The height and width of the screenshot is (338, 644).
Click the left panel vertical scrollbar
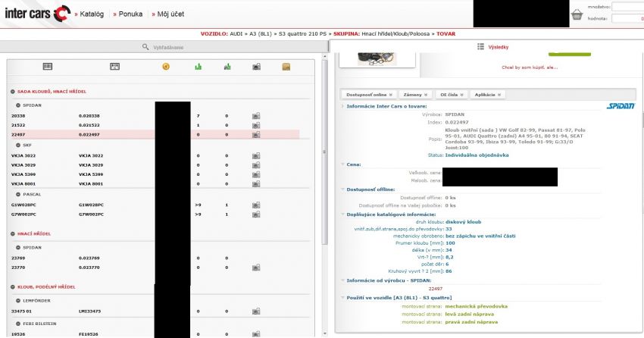point(324,152)
